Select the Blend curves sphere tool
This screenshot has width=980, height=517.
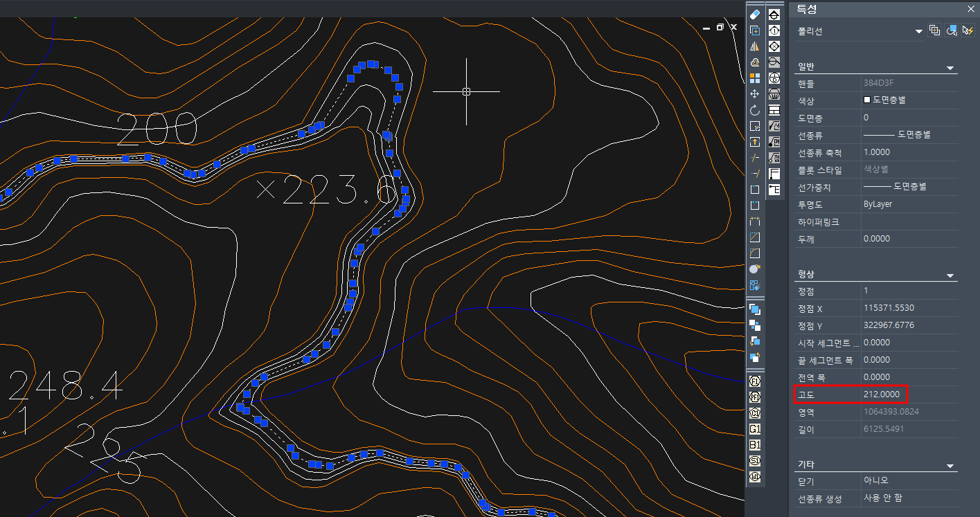755,269
